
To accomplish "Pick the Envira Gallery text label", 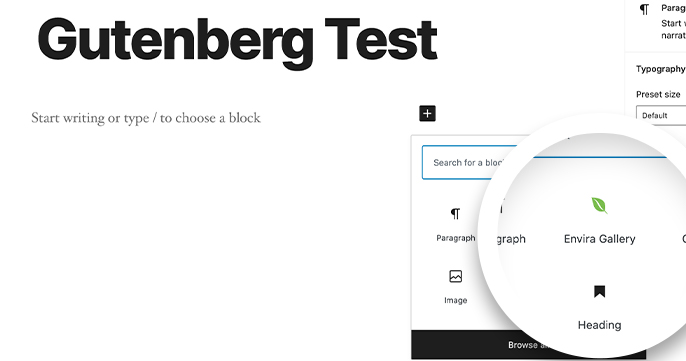I will [x=599, y=239].
